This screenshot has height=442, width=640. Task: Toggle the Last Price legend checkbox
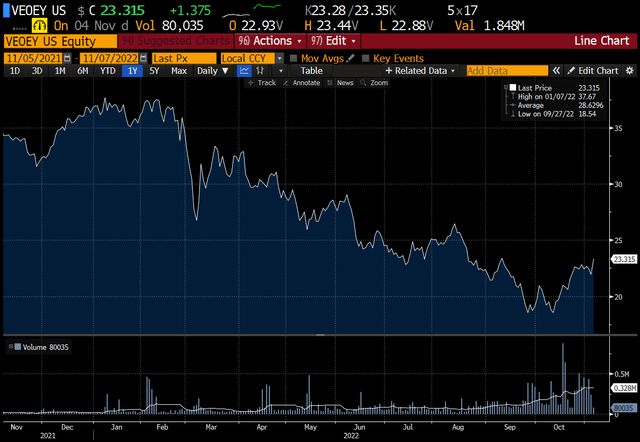pos(513,87)
